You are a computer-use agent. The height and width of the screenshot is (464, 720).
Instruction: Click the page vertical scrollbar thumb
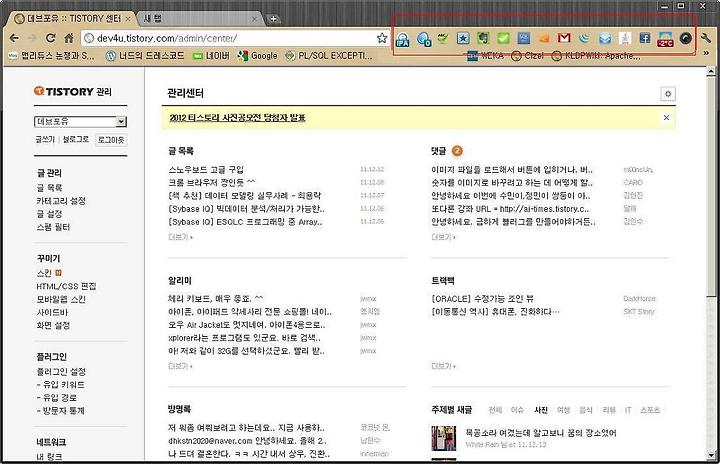(x=710, y=186)
